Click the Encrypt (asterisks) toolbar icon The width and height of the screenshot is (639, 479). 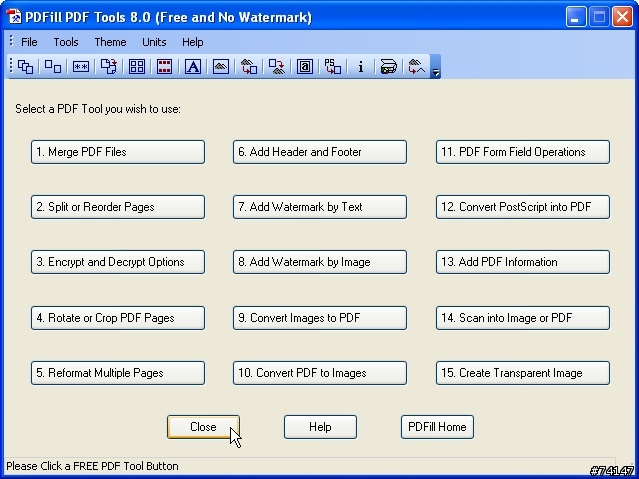[81, 66]
